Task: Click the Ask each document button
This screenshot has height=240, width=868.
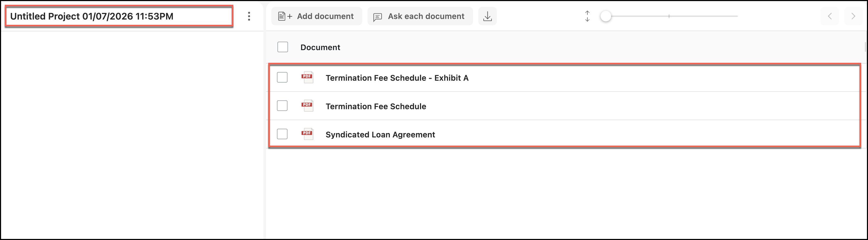Action: 420,16
